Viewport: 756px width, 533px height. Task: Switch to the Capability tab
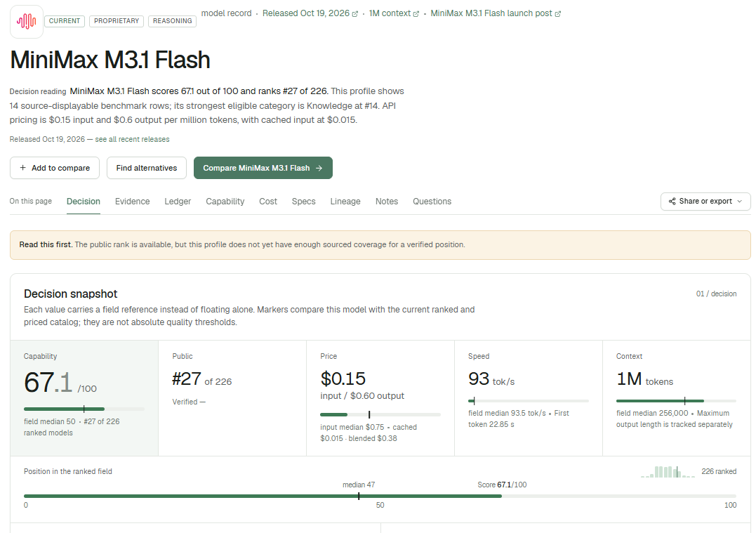point(225,202)
